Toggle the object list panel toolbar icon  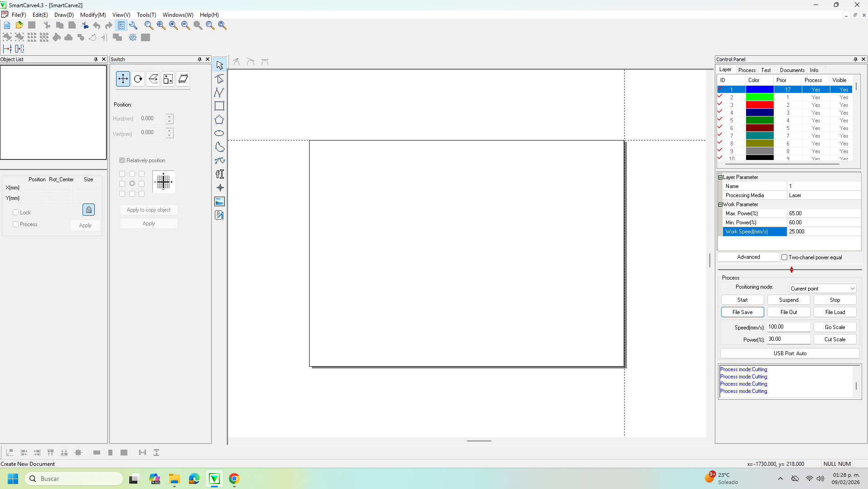pos(121,25)
